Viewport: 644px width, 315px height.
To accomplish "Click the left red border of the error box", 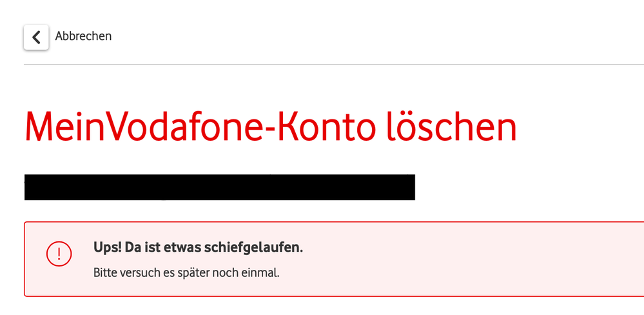I will pos(24,259).
